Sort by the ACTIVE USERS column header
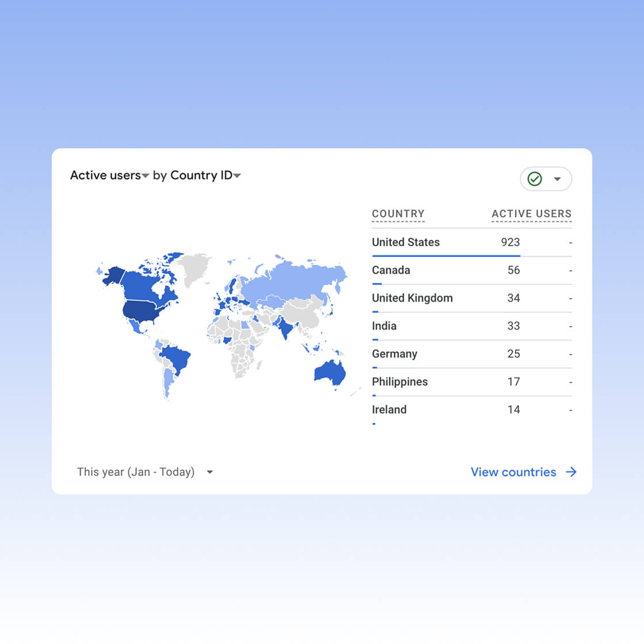The width and height of the screenshot is (644, 644). click(x=531, y=213)
